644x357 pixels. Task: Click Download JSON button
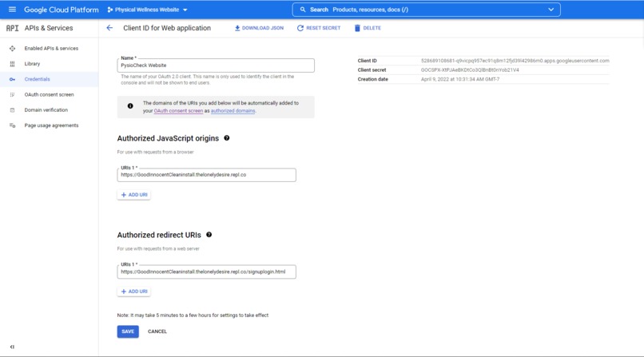259,28
